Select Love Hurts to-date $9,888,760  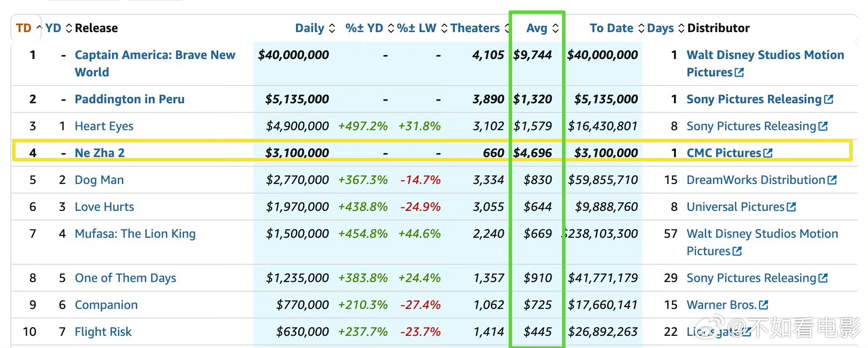(606, 207)
